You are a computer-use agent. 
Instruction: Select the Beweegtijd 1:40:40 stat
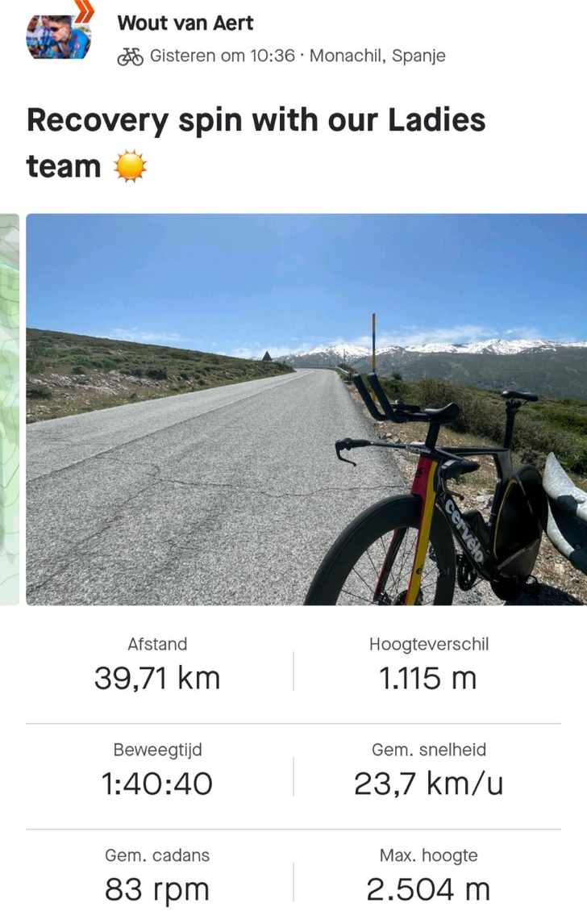[x=157, y=770]
